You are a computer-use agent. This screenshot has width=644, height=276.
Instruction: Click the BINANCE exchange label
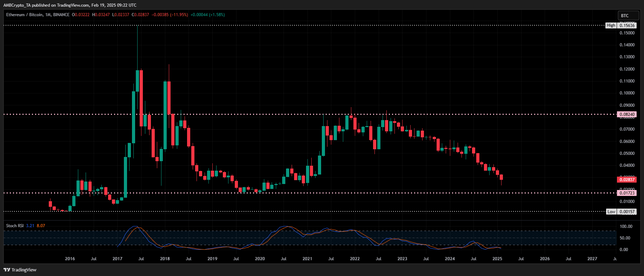(x=61, y=15)
